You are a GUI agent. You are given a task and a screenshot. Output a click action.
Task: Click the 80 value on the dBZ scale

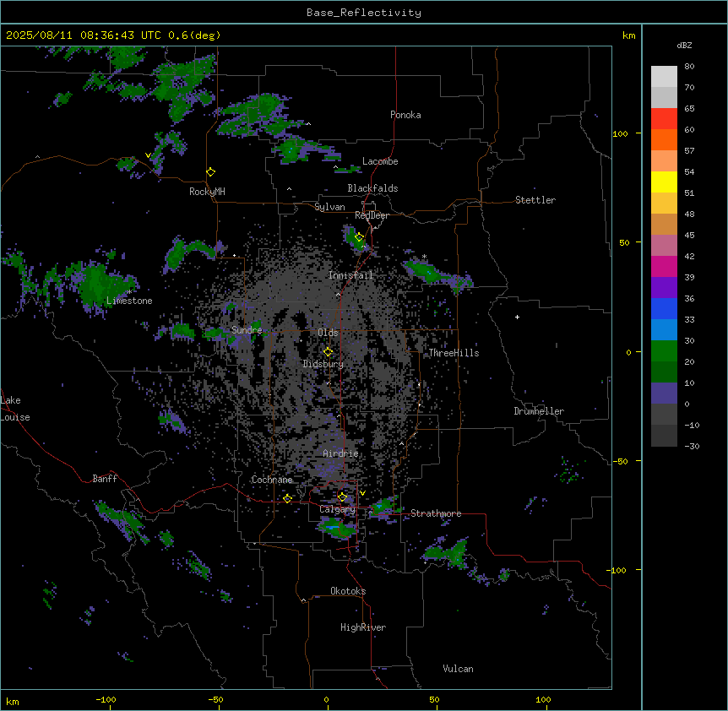point(689,67)
